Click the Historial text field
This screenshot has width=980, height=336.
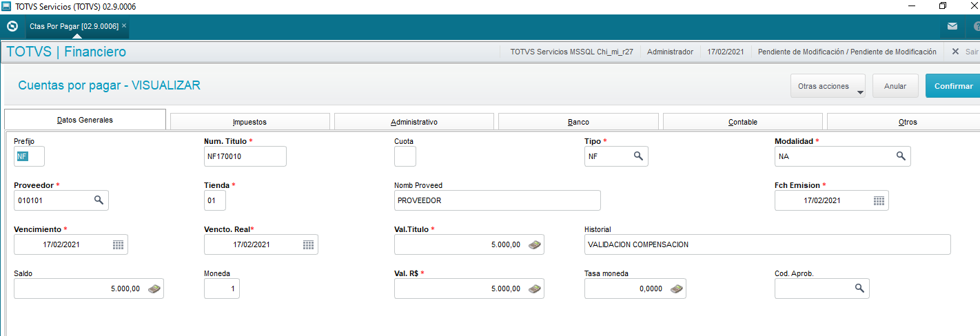coord(768,244)
